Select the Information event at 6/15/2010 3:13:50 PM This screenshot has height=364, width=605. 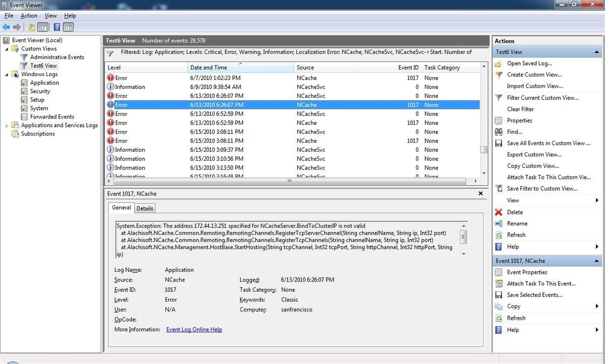pyautogui.click(x=292, y=168)
